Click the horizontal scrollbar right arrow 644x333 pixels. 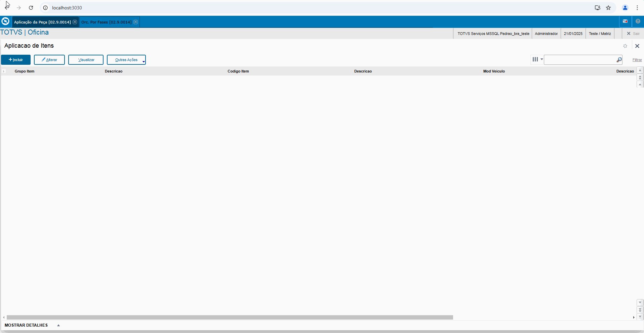[x=634, y=317]
